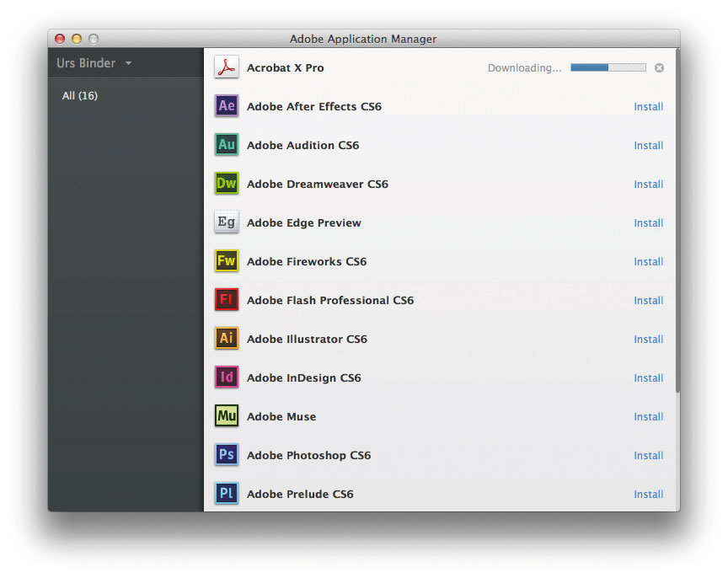
Task: Select the All (16) sidebar category
Action: point(80,96)
